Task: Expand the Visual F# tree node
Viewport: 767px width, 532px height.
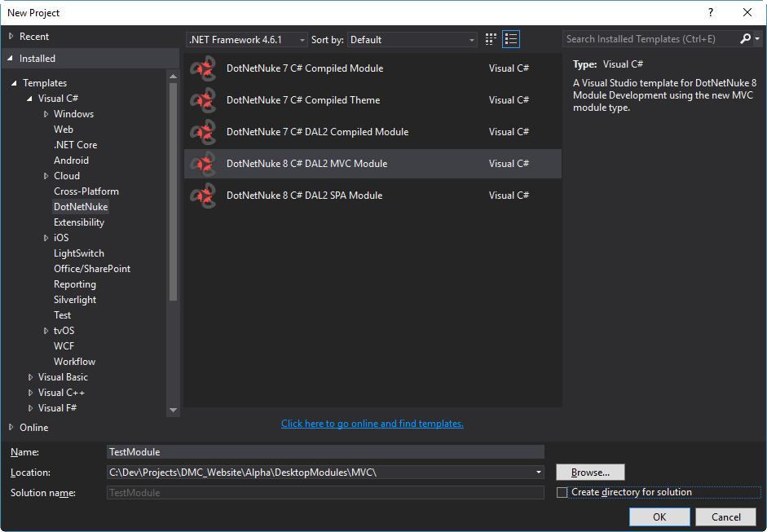Action: pos(30,408)
